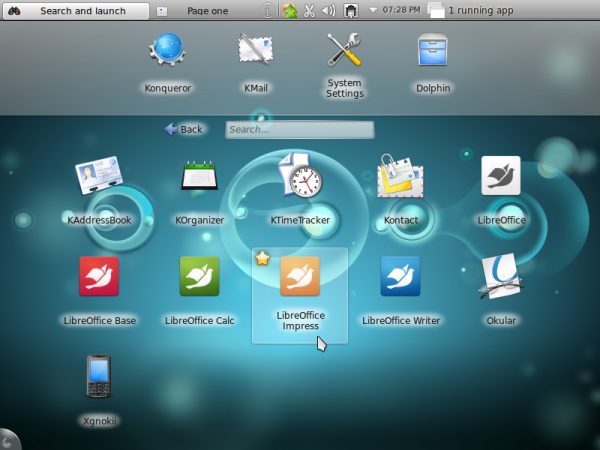Show the 1 running app switcher
The height and width of the screenshot is (450, 600).
[x=471, y=10]
